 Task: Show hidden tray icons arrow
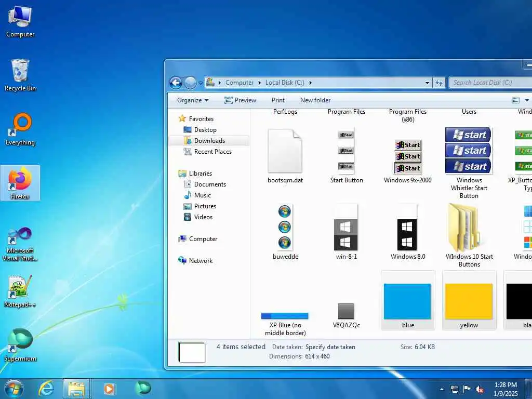pyautogui.click(x=442, y=389)
